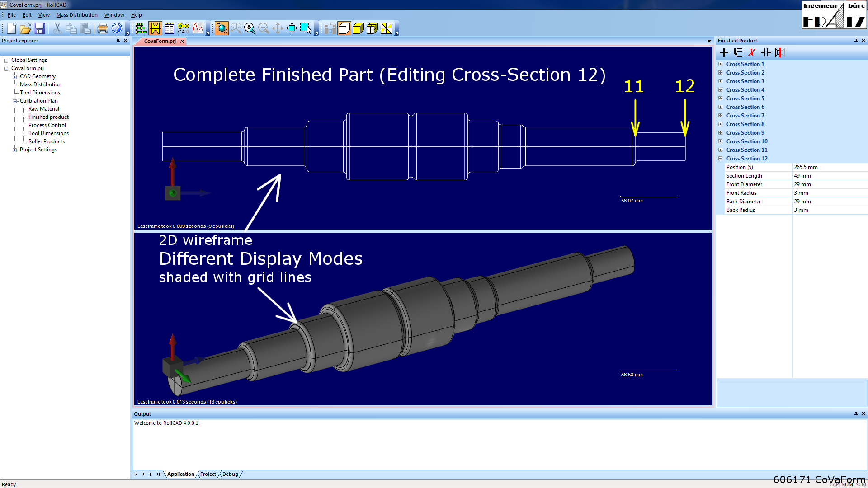Screen dimensions: 868x488
Task: Open a project file with folder icon
Action: pyautogui.click(x=25, y=28)
